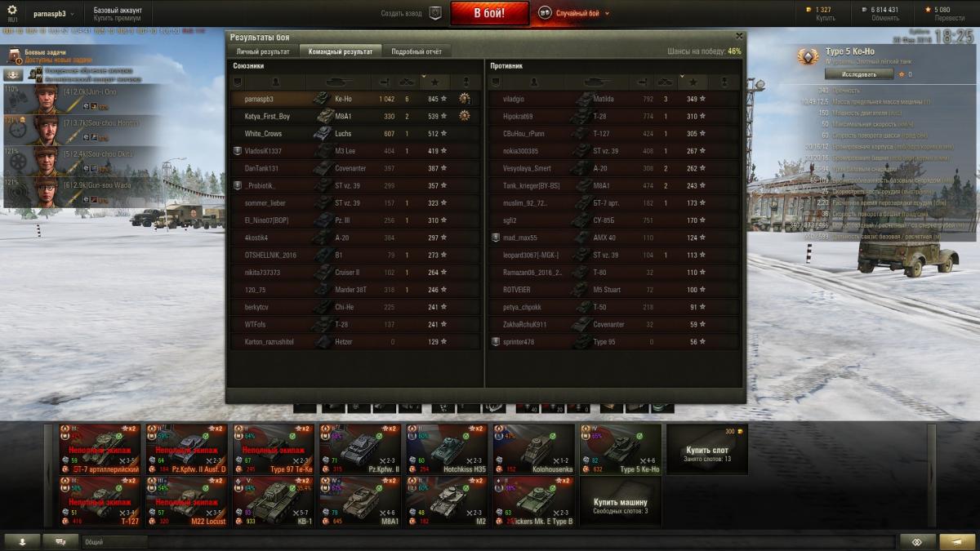The height and width of the screenshot is (551, 980).
Task: Click the В бой! battle button
Action: click(x=489, y=13)
